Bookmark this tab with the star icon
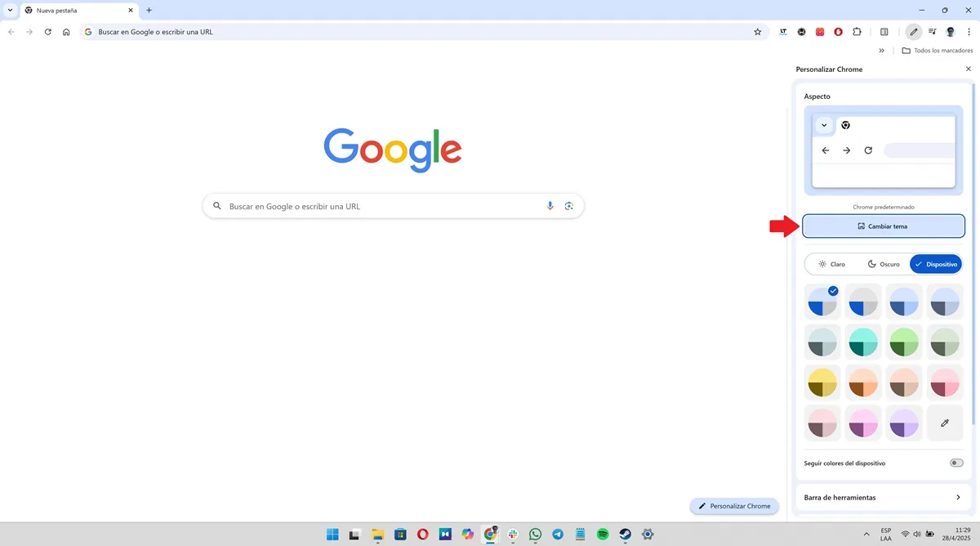The height and width of the screenshot is (546, 980). 757,32
